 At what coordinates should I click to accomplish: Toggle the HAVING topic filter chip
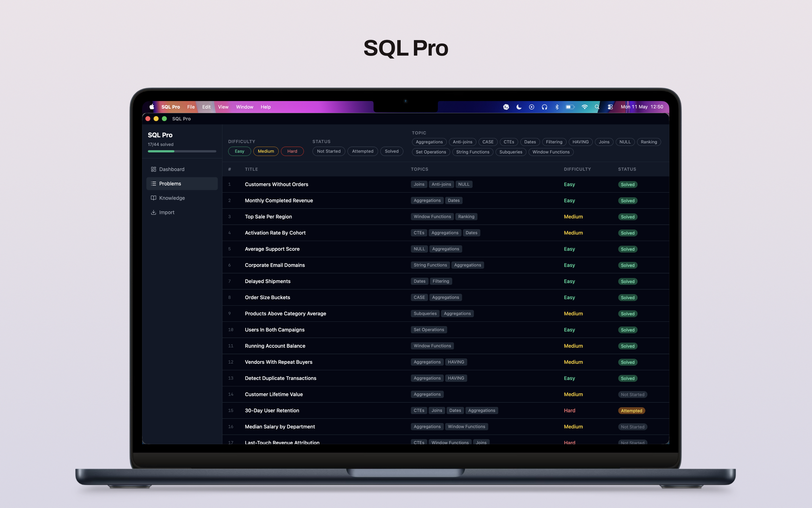(x=581, y=142)
